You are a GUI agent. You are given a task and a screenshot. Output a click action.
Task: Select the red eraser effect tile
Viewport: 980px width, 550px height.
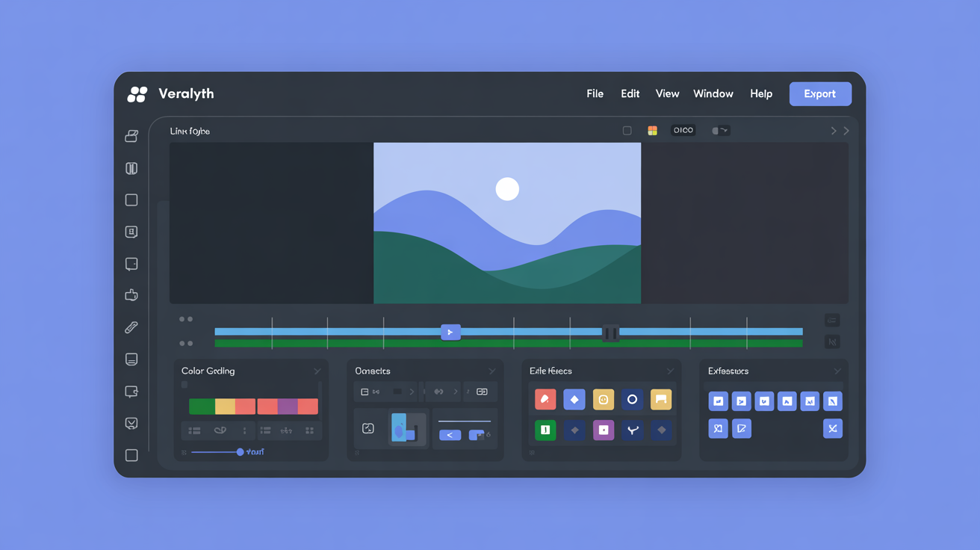point(545,400)
